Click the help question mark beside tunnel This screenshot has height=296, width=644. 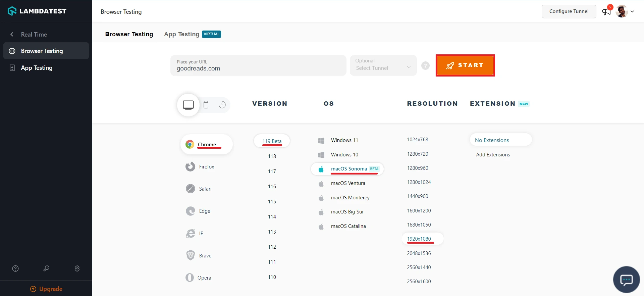[x=425, y=66]
